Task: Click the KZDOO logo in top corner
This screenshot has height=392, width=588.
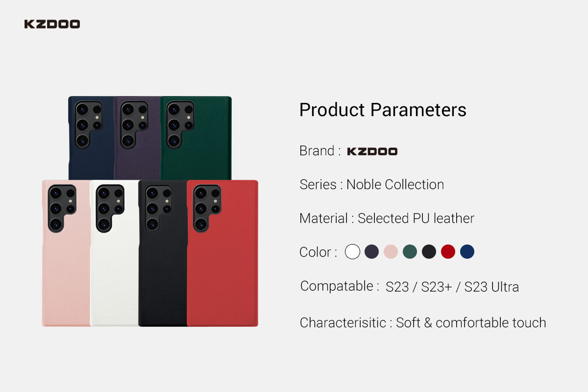Action: coord(52,24)
